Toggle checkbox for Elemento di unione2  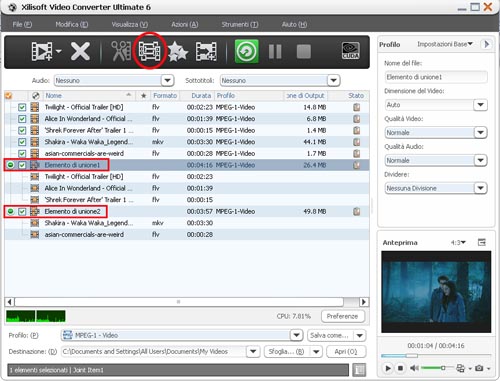22,211
